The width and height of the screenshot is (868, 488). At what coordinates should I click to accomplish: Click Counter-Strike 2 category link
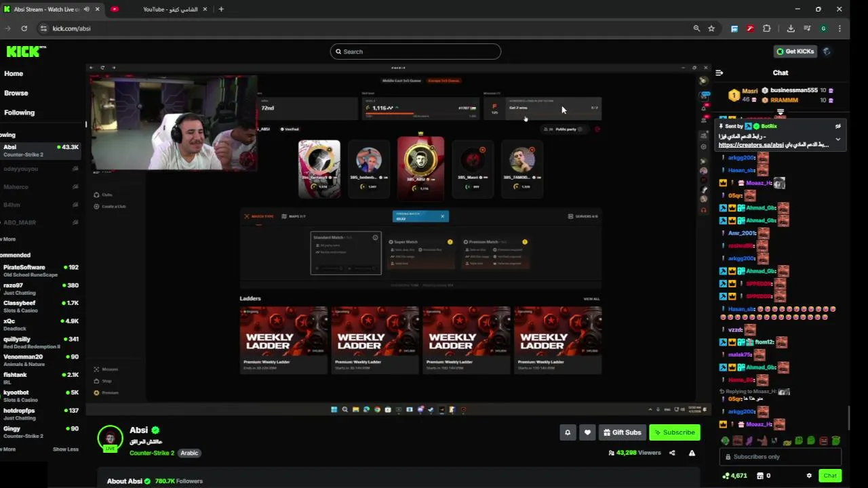[x=152, y=453]
